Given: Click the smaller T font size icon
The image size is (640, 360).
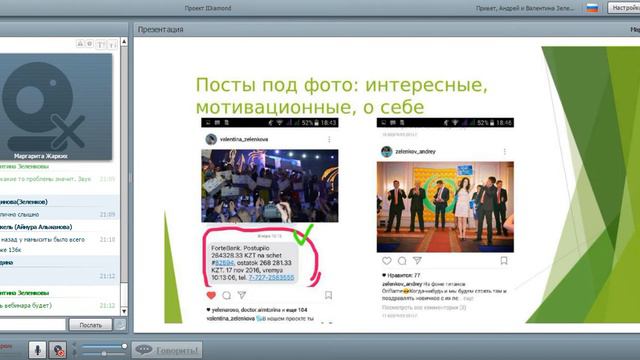Looking at the screenshot, I should 112,44.
